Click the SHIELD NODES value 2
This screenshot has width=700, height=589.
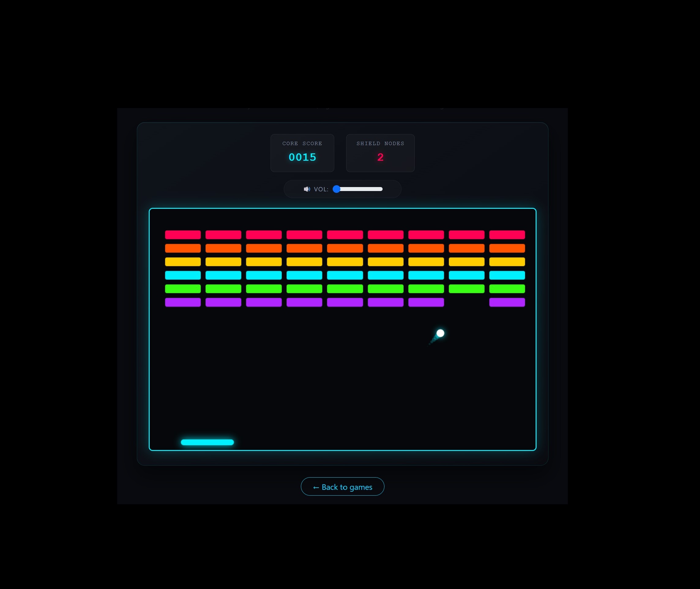point(380,157)
